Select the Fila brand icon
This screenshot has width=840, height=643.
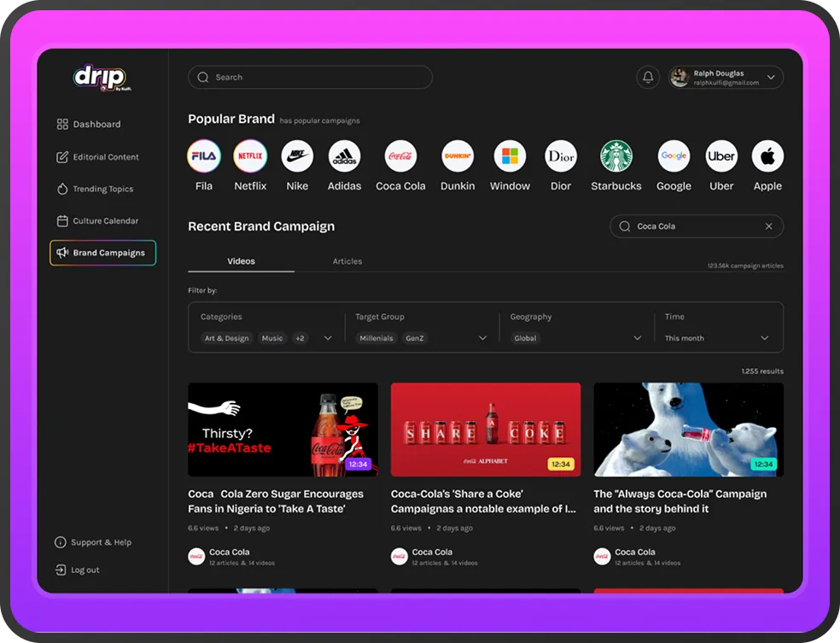203,156
